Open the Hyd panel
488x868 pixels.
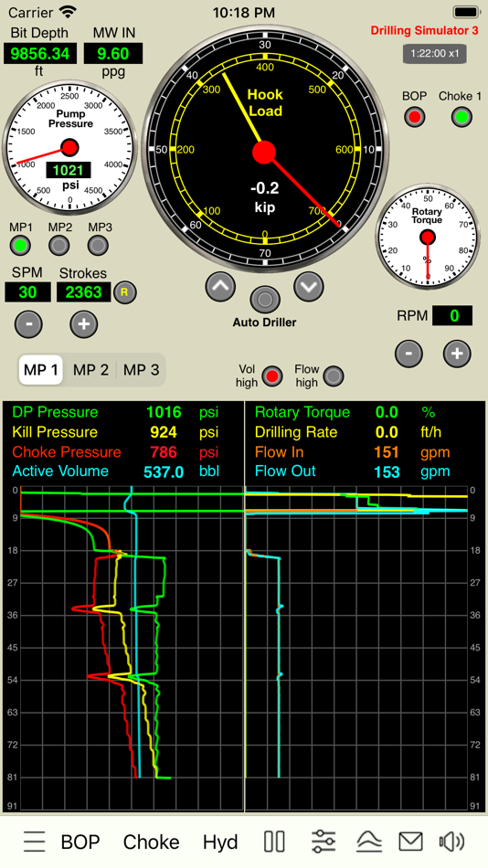click(220, 842)
